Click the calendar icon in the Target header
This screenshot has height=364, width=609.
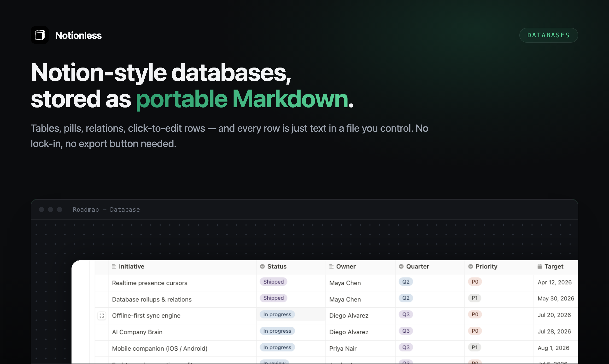[539, 266]
